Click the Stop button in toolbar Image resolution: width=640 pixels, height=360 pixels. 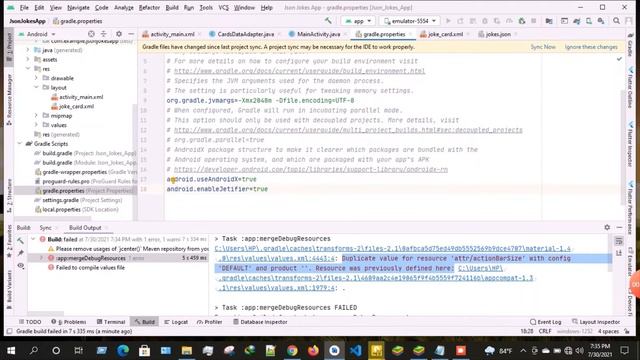click(533, 21)
